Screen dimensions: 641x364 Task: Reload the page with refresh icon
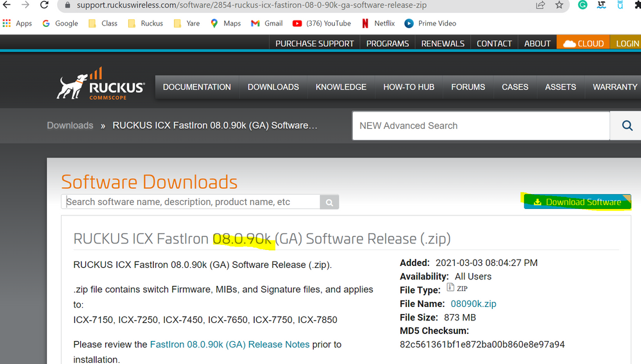(x=44, y=5)
